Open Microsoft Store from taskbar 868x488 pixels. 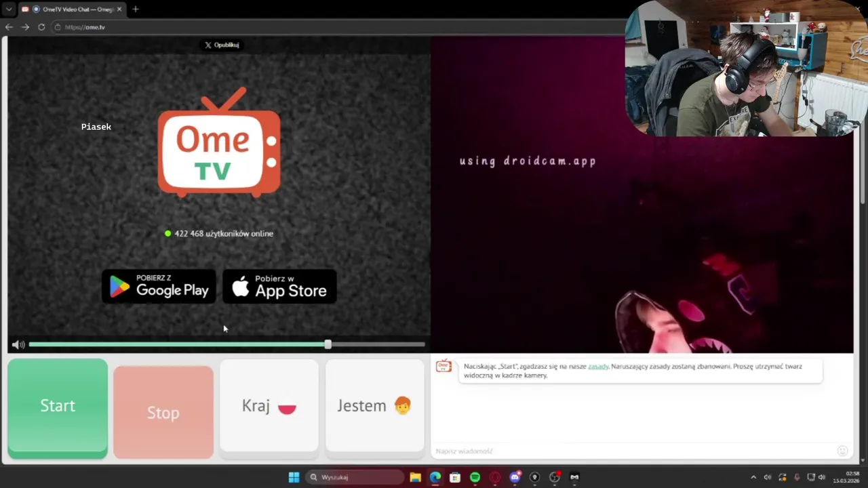455,477
